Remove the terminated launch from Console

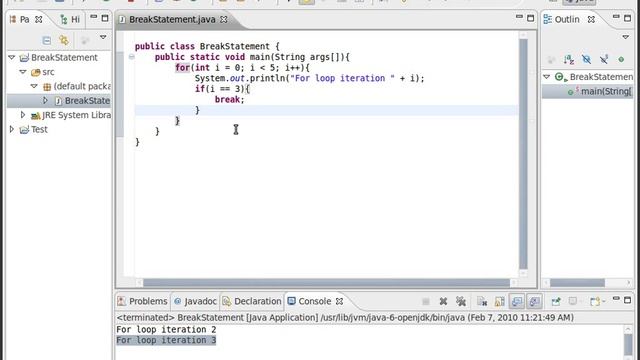point(443,302)
